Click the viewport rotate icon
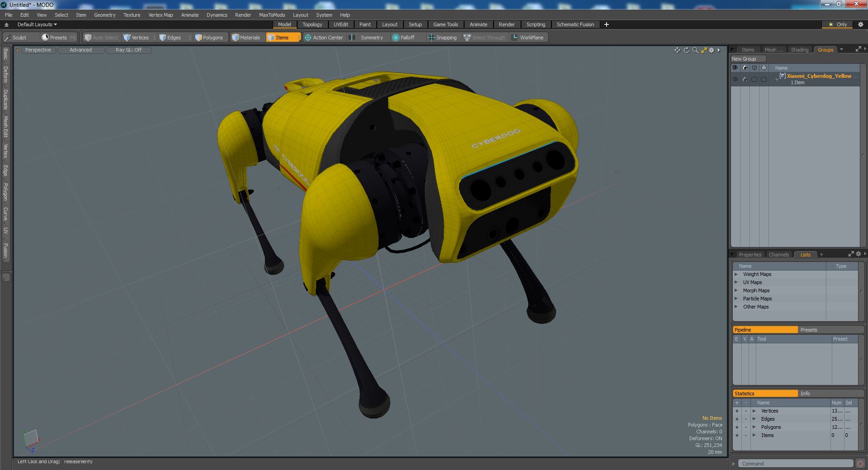 coord(686,50)
